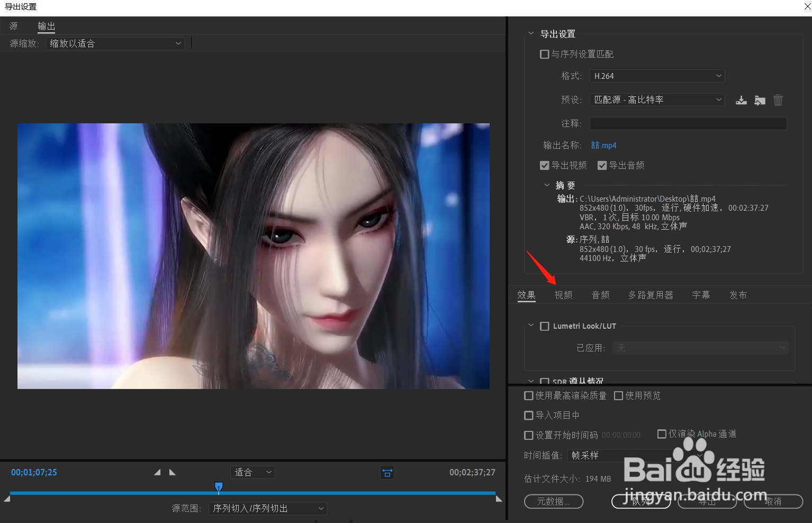Switch to the Source tab

click(14, 26)
